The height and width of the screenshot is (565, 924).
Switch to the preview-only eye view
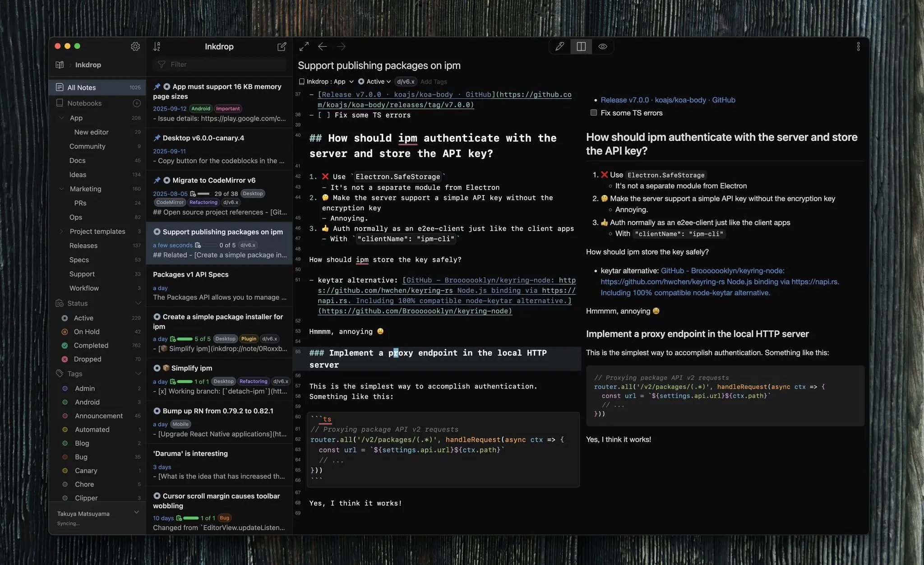tap(602, 46)
